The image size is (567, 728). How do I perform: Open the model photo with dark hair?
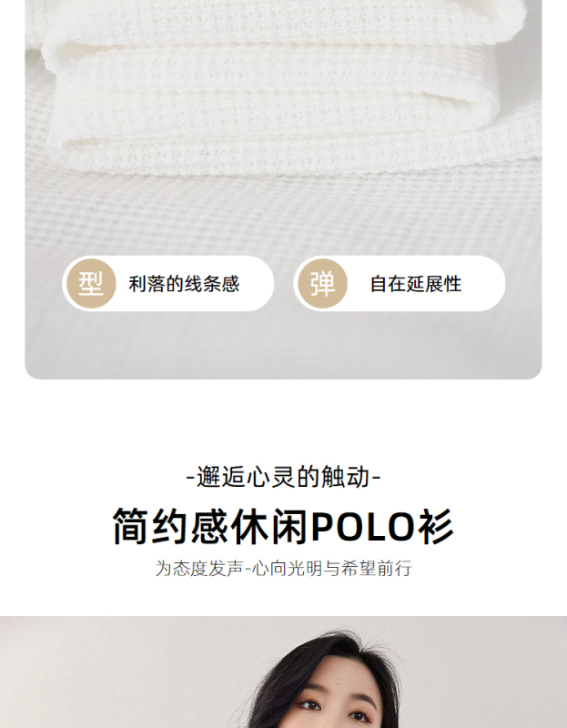click(283, 672)
